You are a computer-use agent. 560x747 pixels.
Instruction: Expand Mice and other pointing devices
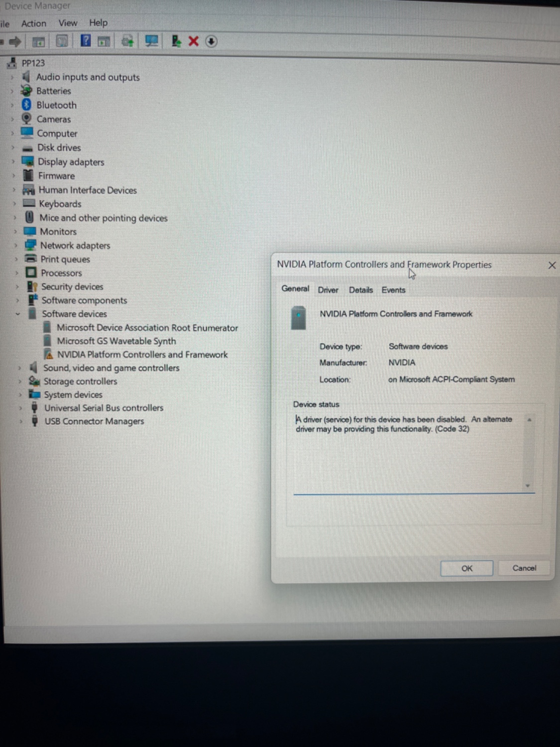click(x=15, y=218)
